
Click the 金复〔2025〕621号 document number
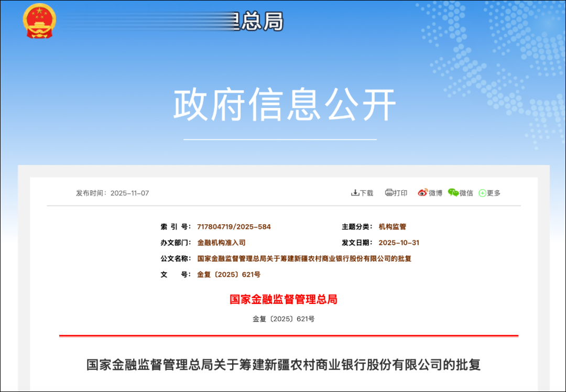[x=228, y=274]
